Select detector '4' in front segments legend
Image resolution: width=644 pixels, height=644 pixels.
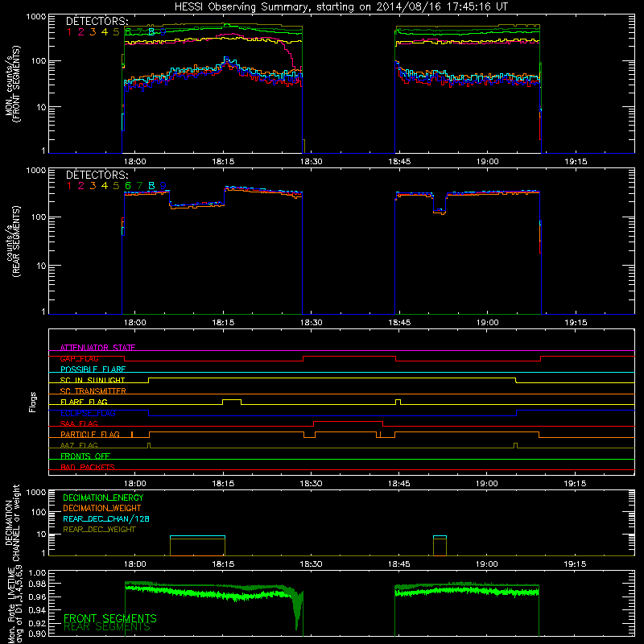tap(105, 31)
